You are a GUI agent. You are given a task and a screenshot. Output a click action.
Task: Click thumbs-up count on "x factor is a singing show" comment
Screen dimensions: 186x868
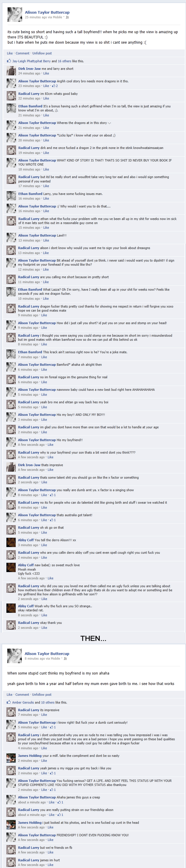click(x=53, y=495)
